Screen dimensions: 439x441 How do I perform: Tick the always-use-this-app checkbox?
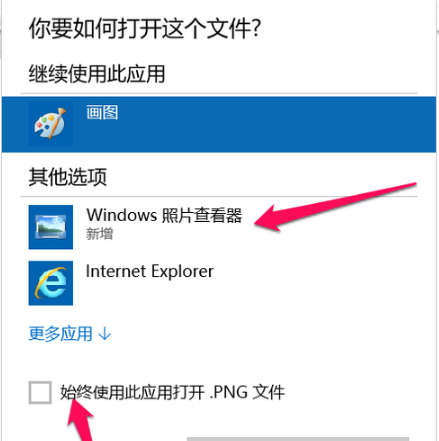(x=40, y=393)
